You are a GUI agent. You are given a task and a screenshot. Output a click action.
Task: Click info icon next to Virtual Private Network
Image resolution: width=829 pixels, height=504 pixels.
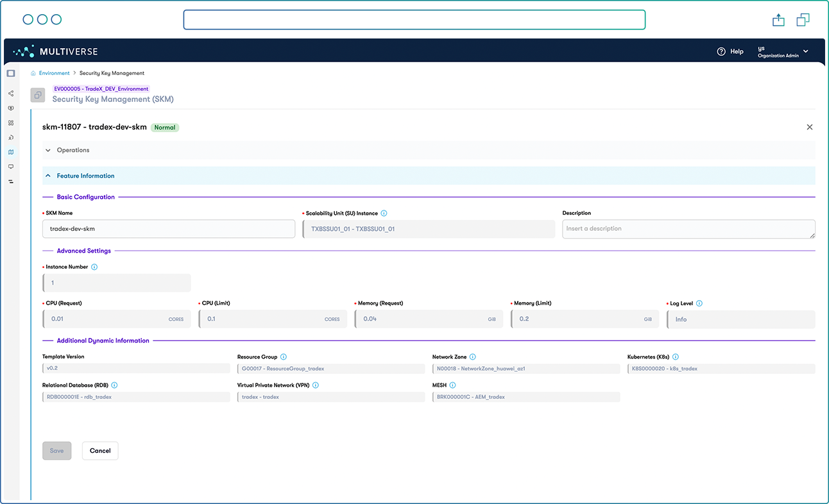tap(316, 385)
